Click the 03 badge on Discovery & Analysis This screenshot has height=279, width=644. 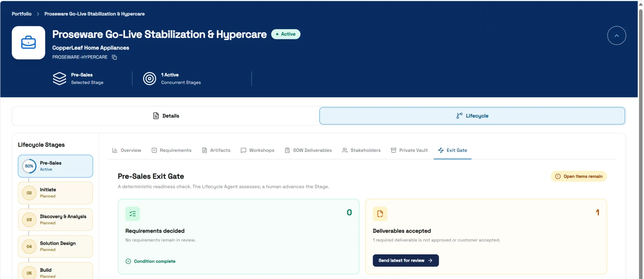[x=29, y=220]
